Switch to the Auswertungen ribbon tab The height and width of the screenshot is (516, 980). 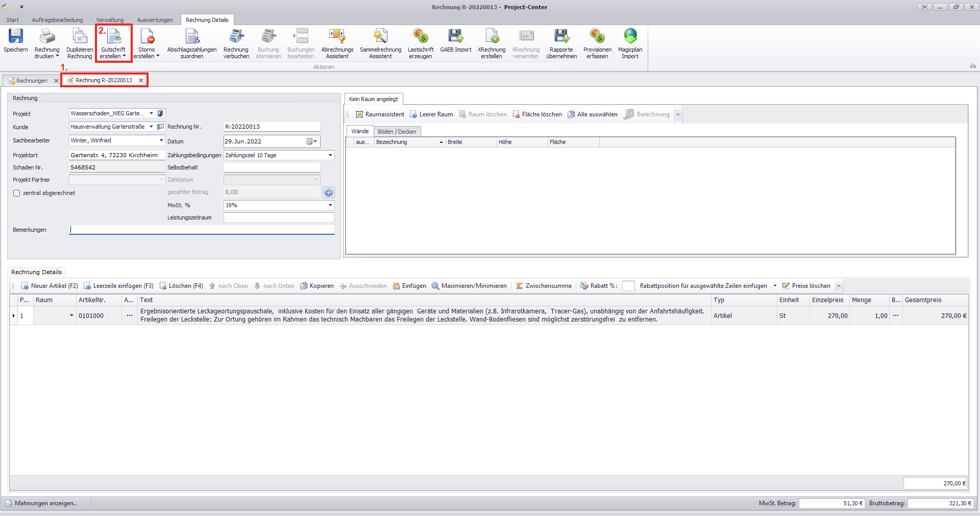(155, 20)
